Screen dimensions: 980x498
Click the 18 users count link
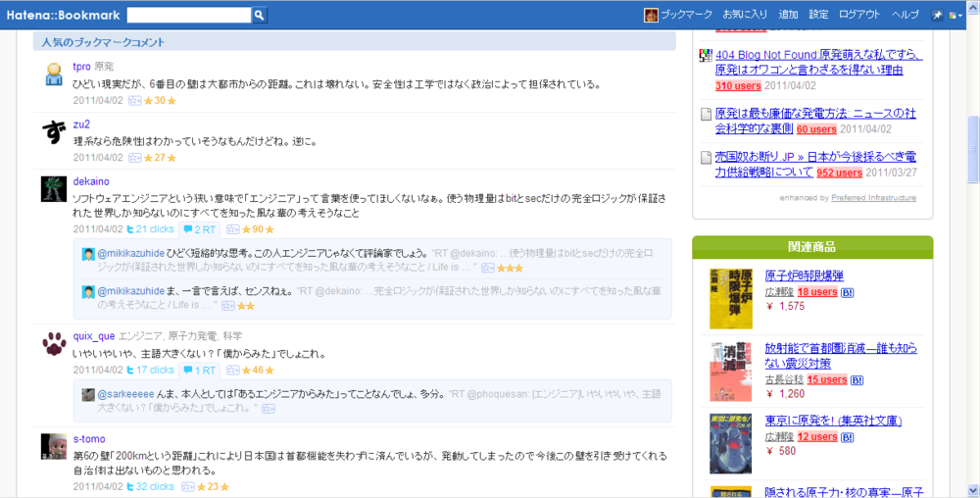tap(817, 292)
